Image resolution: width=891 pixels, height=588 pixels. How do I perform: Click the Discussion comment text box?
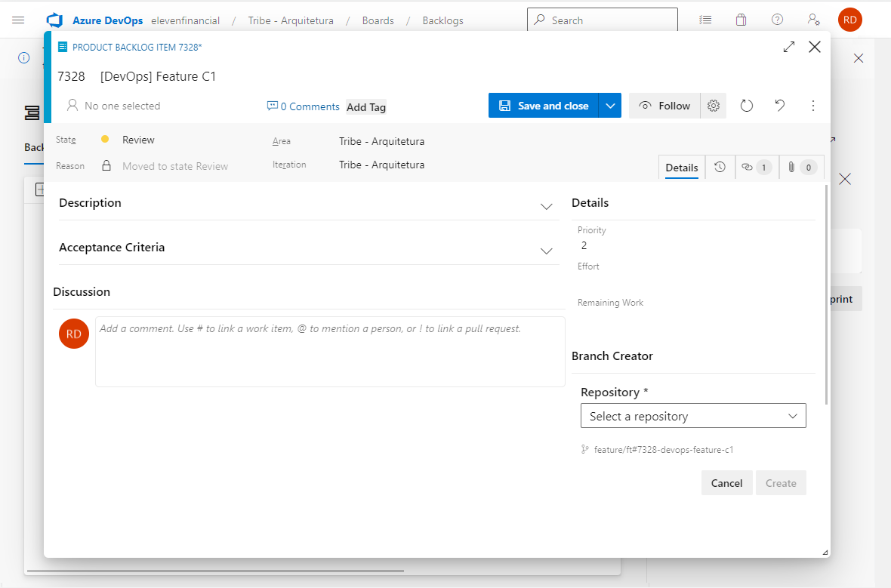[x=330, y=352]
